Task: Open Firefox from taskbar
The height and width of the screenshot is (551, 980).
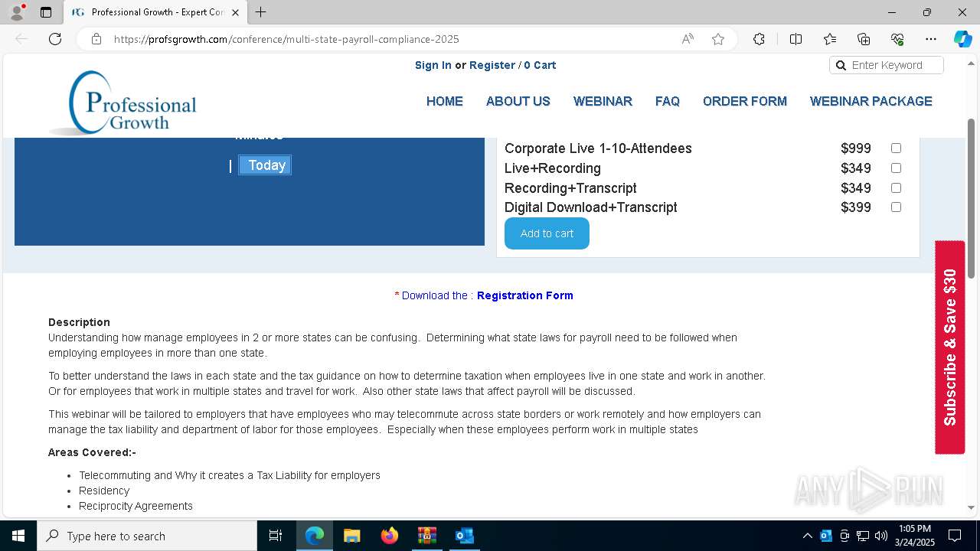Action: tap(390, 536)
